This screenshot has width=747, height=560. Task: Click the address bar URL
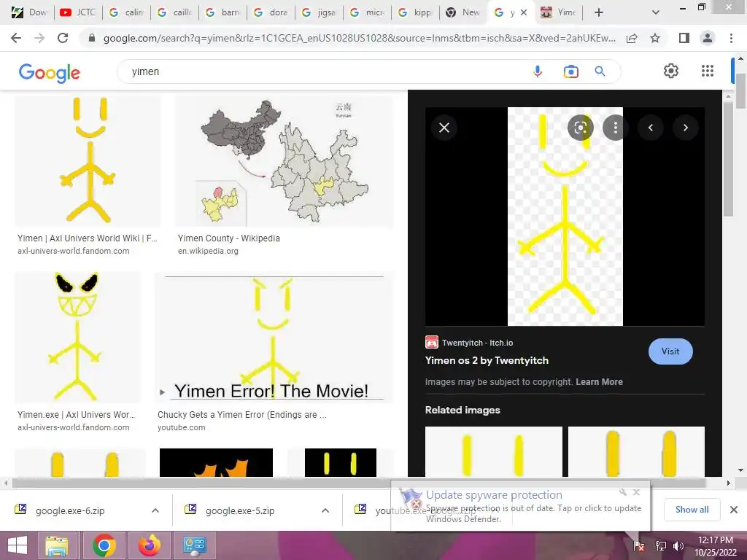(359, 38)
